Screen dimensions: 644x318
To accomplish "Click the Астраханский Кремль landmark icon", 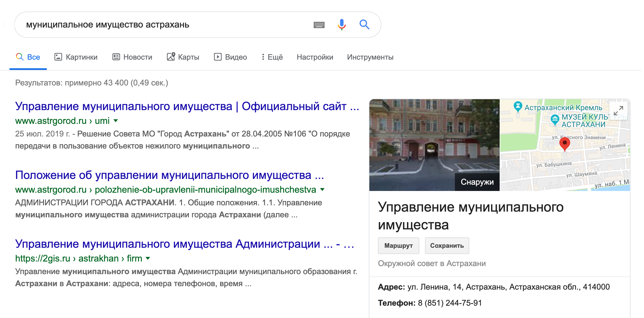I will point(518,107).
